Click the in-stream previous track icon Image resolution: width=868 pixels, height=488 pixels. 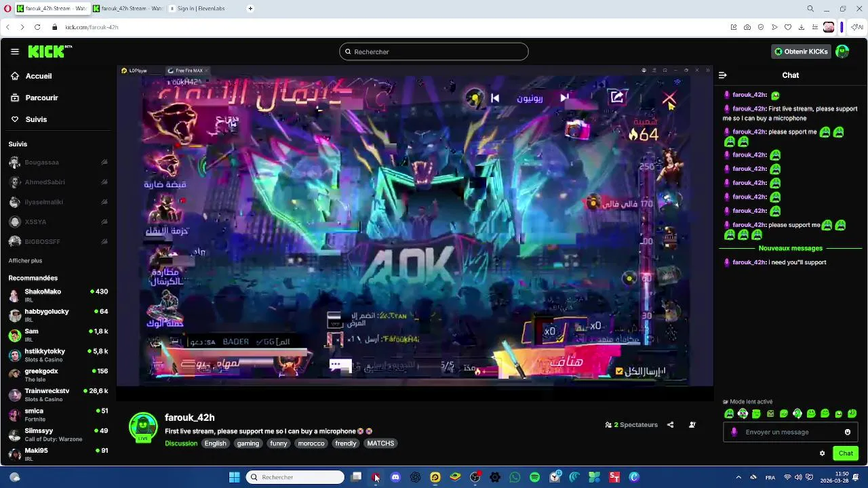(495, 98)
